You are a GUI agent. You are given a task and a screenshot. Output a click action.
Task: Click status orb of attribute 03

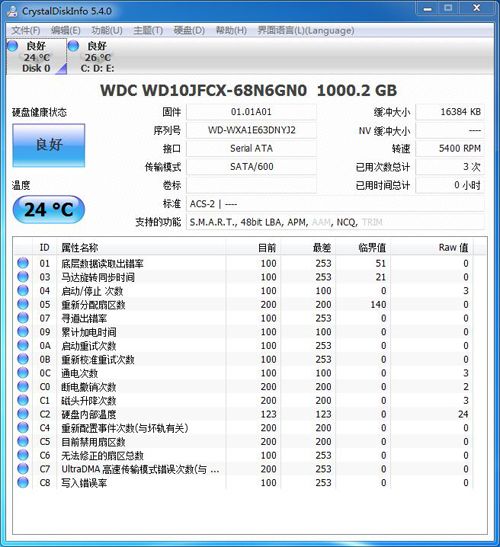point(23,276)
